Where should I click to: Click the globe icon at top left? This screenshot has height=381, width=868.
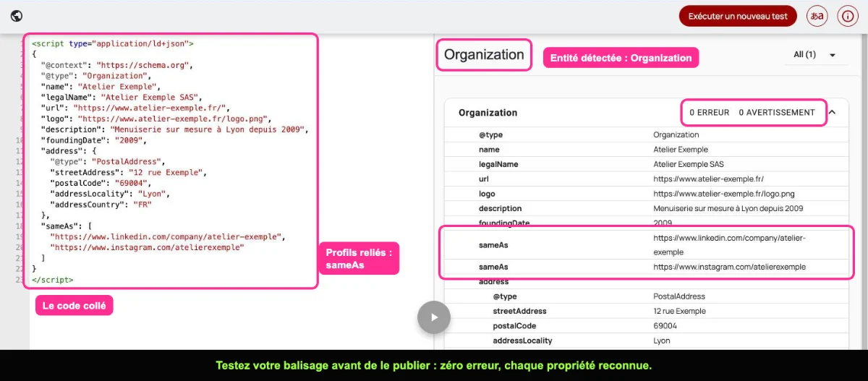point(17,16)
